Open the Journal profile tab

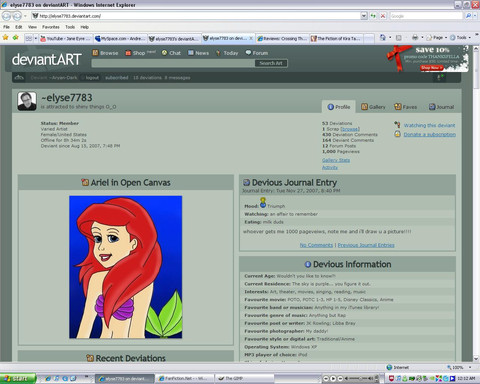441,107
